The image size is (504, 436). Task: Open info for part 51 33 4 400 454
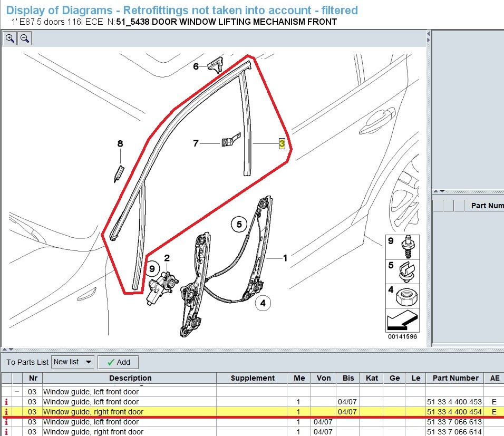point(6,412)
